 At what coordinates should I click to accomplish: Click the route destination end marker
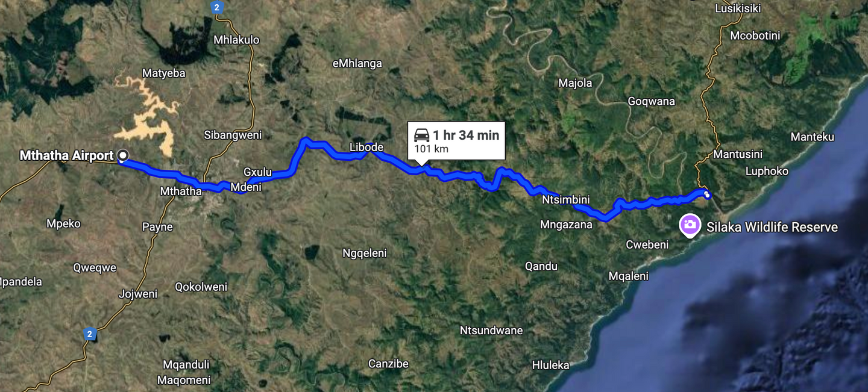(707, 195)
